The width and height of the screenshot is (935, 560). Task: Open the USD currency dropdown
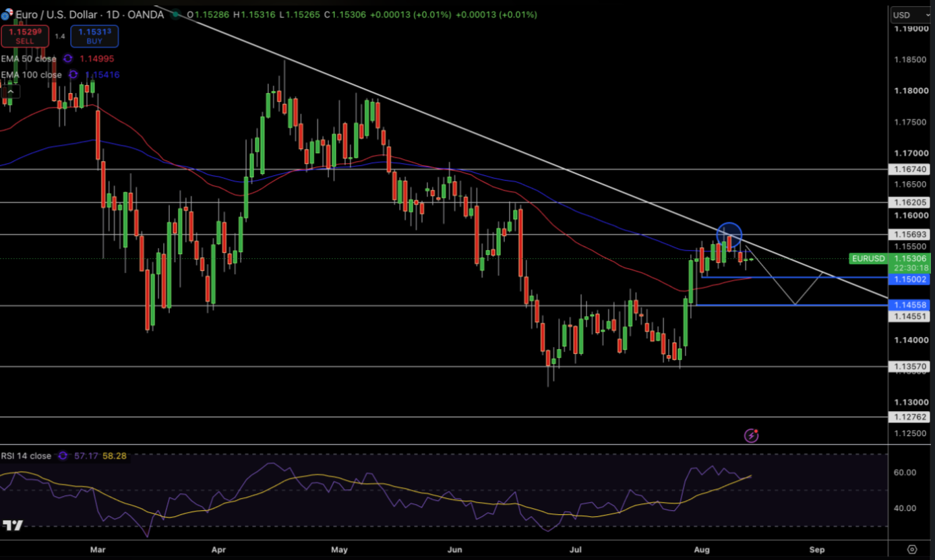(911, 15)
